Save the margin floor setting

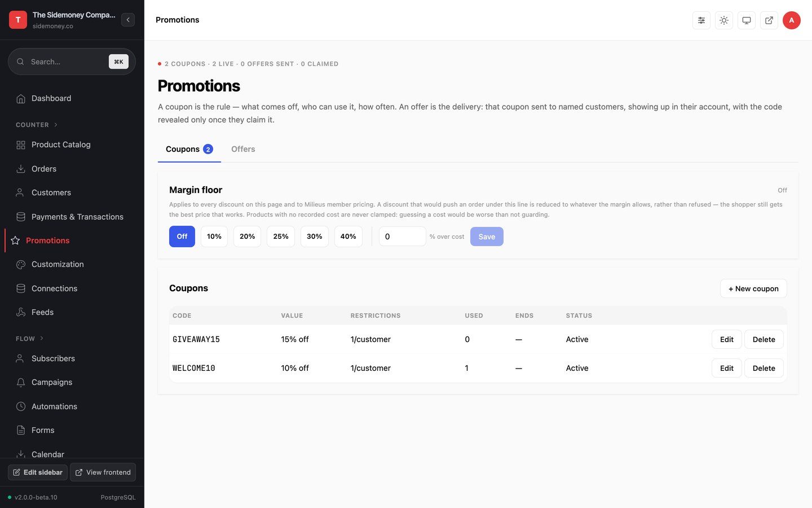pyautogui.click(x=487, y=237)
